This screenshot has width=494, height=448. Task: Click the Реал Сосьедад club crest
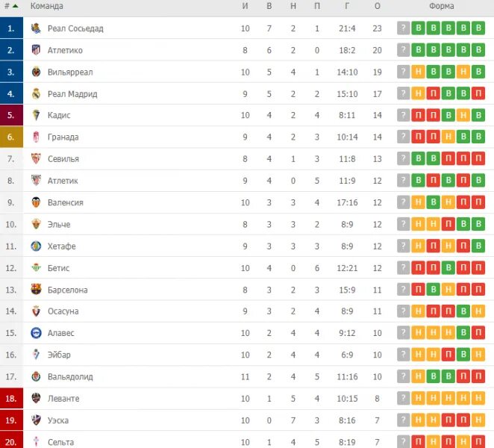click(x=36, y=28)
